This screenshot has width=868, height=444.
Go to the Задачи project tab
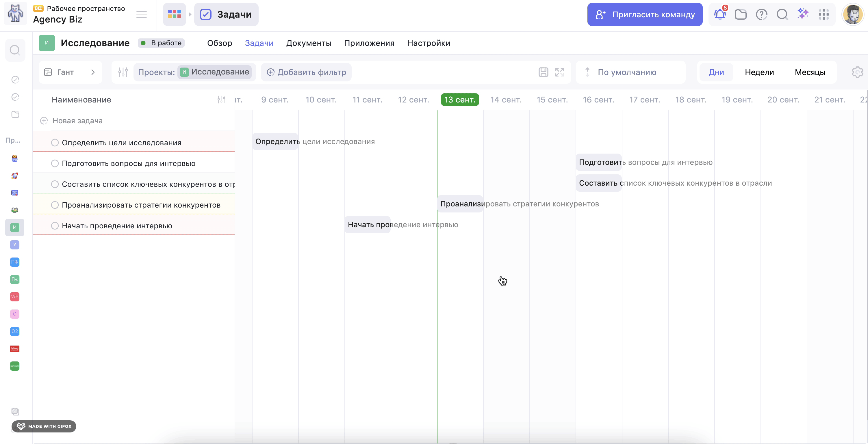259,43
